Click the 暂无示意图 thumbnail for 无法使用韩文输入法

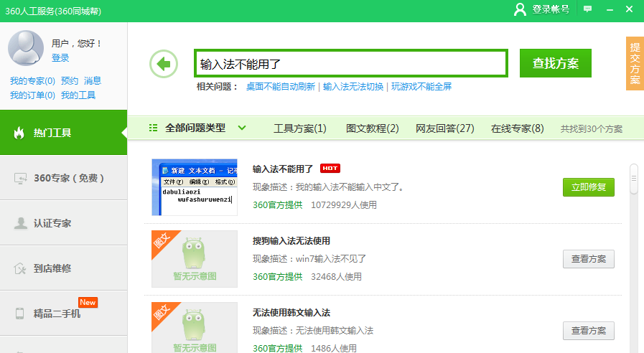point(195,328)
